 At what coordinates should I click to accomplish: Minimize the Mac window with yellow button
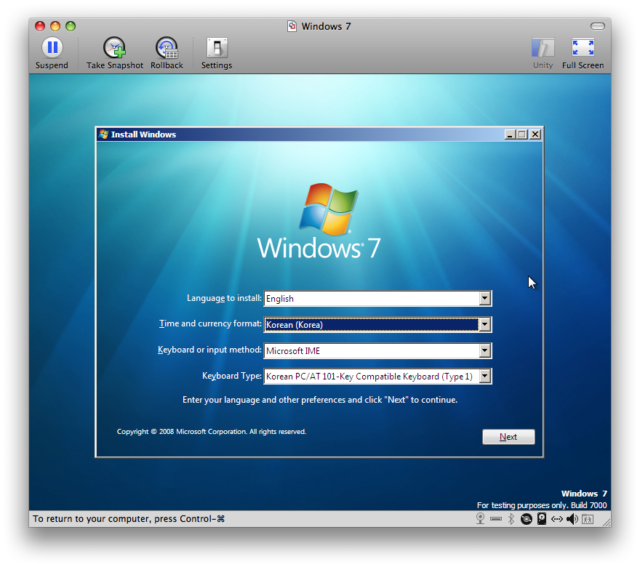coord(55,26)
